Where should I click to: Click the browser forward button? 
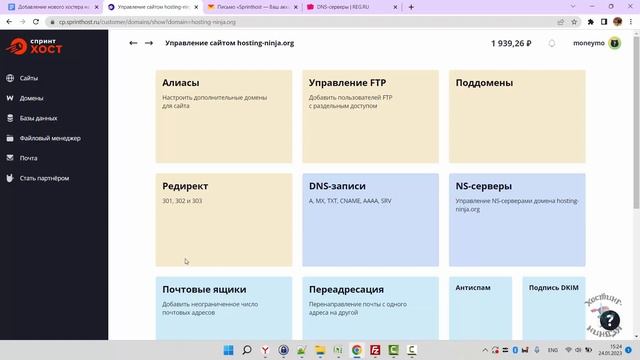click(22, 22)
